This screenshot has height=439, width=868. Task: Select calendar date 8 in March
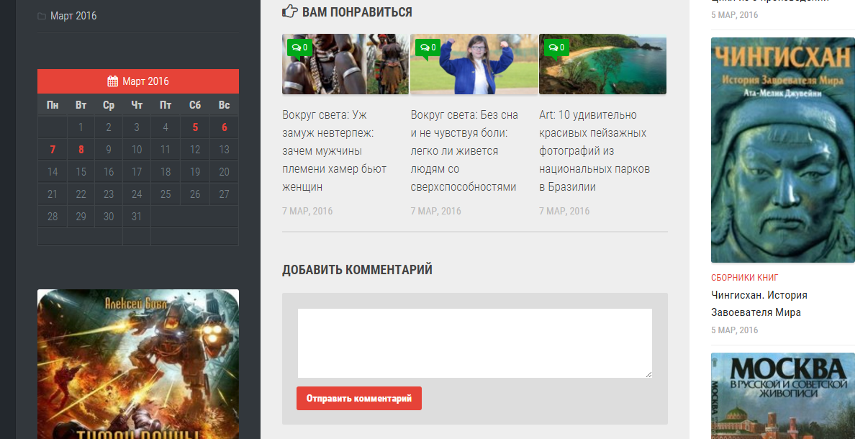[x=81, y=150]
